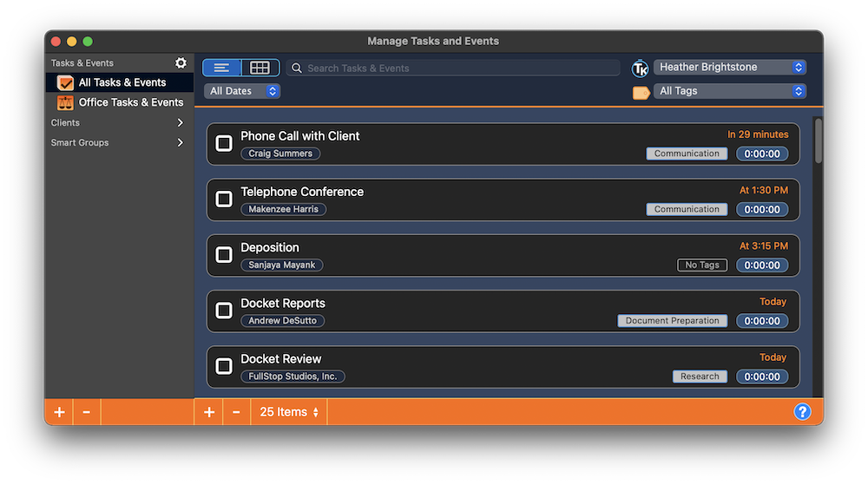
Task: Click the Tasks & Events sidebar header
Action: coord(82,63)
